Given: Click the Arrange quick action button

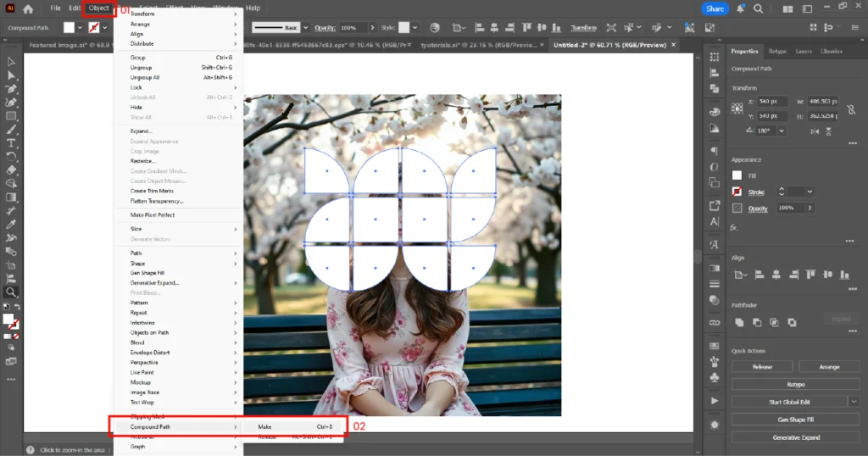Looking at the screenshot, I should 829,367.
